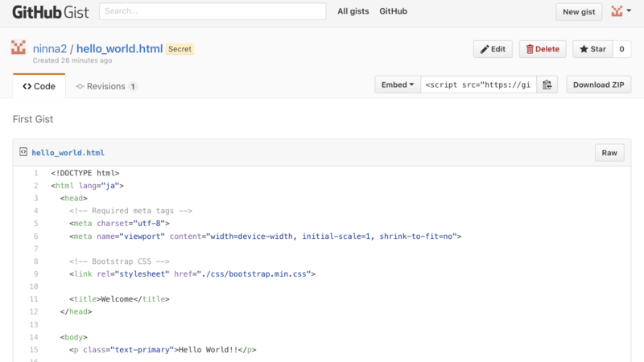Screen dimensions: 644x362
Task: Open the hello_world.html file header link
Action: click(x=68, y=153)
